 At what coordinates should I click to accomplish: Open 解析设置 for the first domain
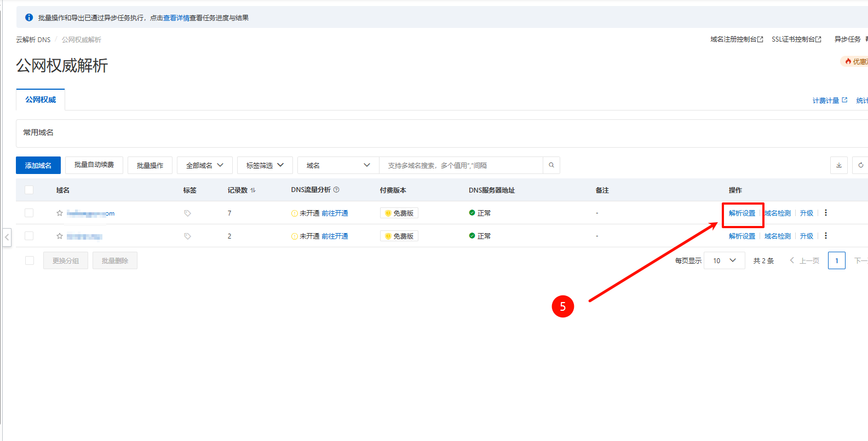pyautogui.click(x=741, y=213)
